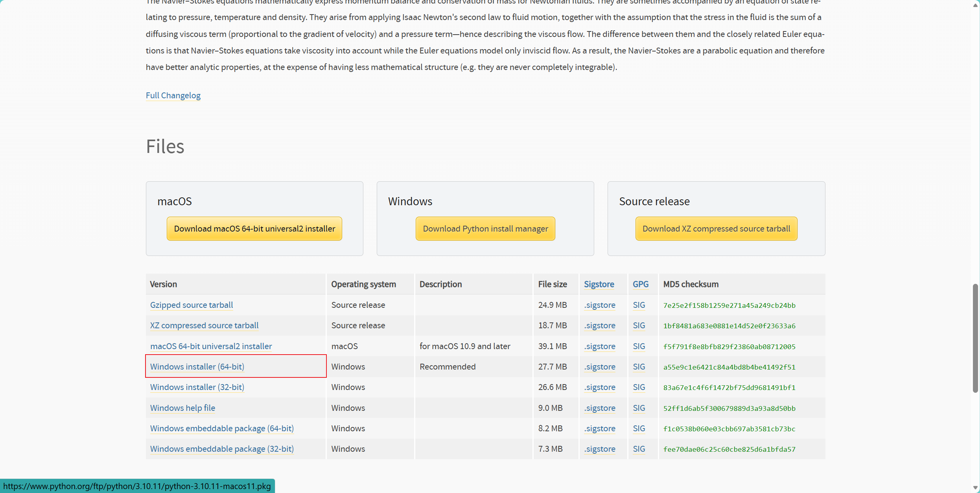Click .sigstore link for Windows help file
The height and width of the screenshot is (493, 980).
[x=599, y=408]
